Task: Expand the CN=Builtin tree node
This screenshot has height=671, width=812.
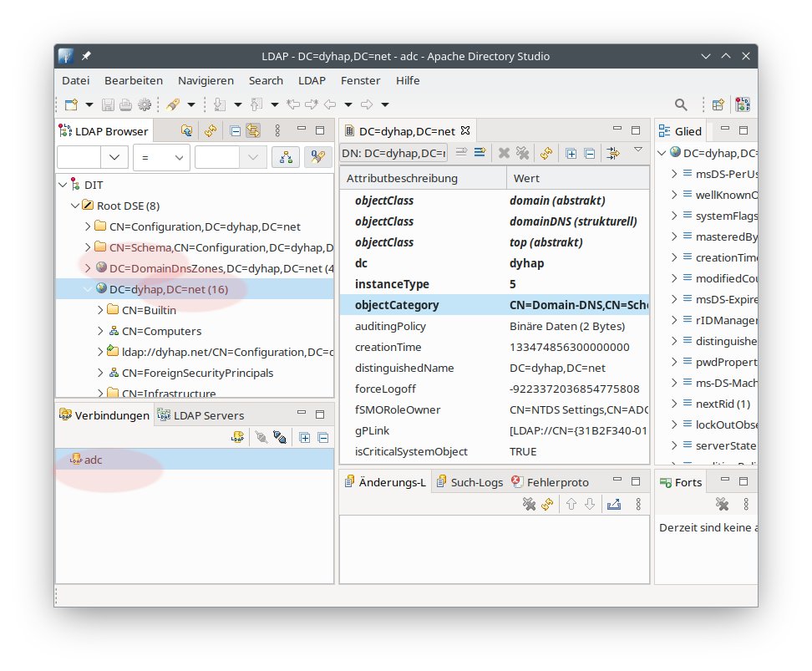Action: tap(101, 310)
